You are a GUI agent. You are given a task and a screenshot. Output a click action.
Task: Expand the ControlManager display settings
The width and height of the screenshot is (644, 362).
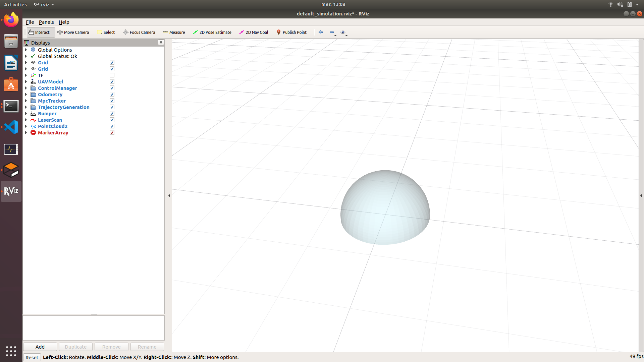(26, 88)
